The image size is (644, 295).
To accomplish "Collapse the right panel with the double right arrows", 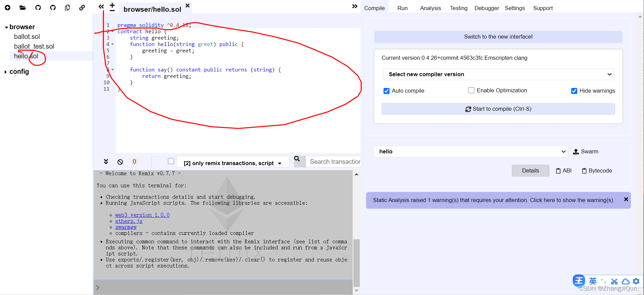I will tap(355, 6).
